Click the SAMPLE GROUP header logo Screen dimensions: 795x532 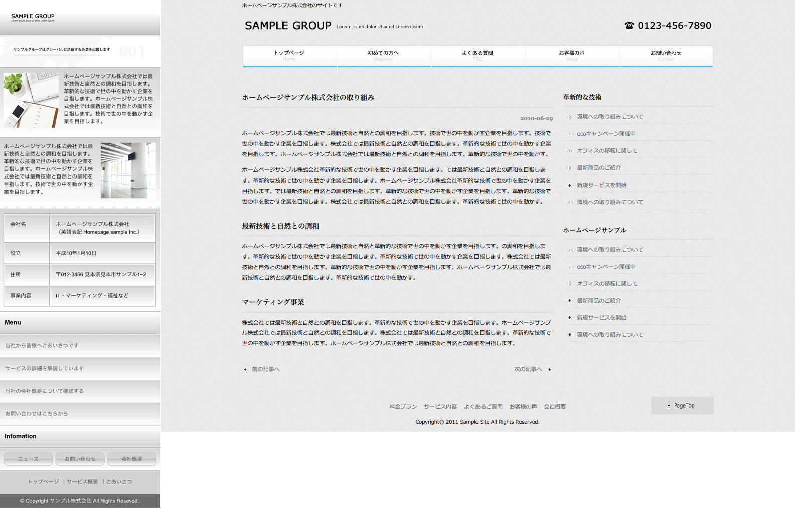pos(288,26)
